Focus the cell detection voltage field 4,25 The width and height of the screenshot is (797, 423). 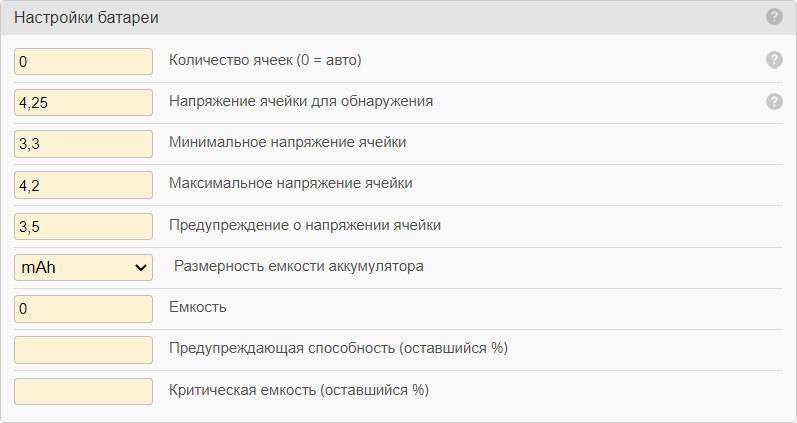point(83,102)
